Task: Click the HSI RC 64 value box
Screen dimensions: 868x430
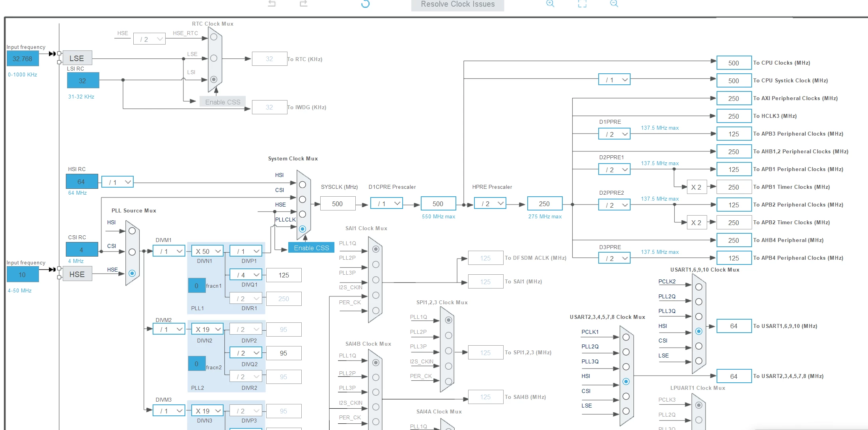Action: click(82, 181)
